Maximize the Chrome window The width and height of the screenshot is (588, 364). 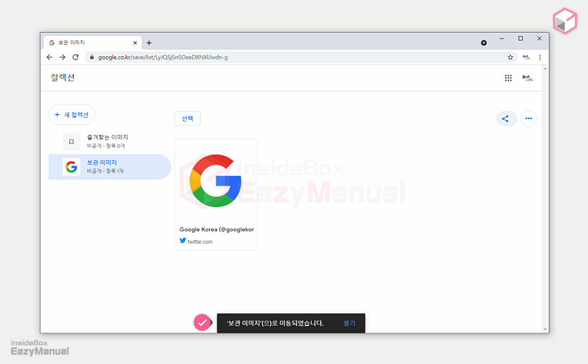tap(521, 39)
